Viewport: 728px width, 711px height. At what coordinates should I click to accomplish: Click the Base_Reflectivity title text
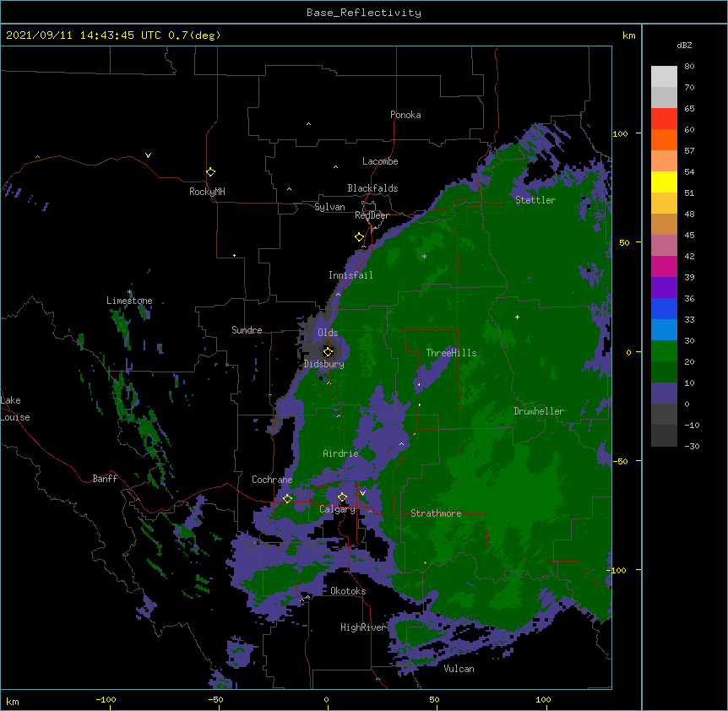coord(364,13)
